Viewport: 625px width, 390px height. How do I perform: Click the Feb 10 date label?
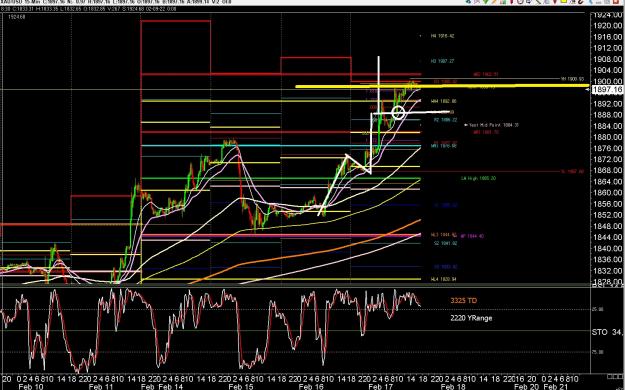(x=31, y=386)
